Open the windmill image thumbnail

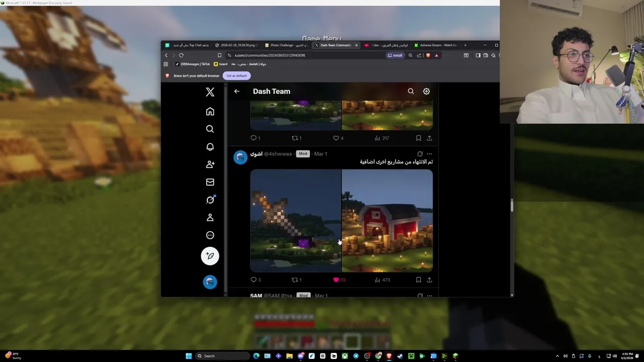295,221
